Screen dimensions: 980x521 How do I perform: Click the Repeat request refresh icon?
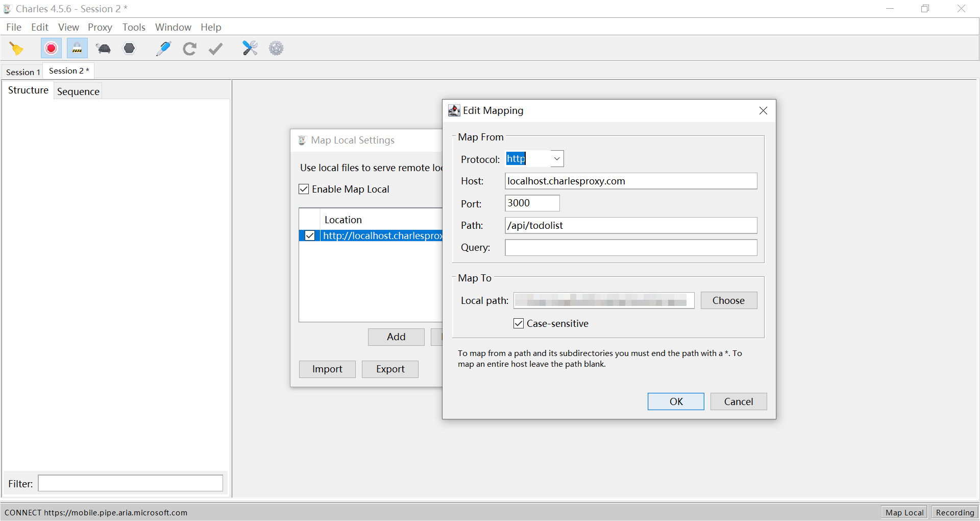(x=190, y=49)
